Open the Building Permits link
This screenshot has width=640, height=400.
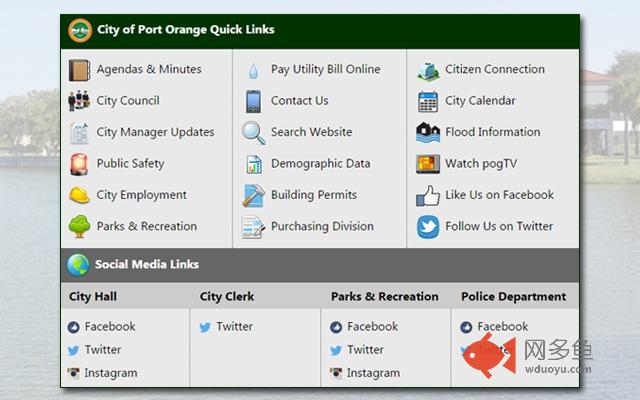313,195
